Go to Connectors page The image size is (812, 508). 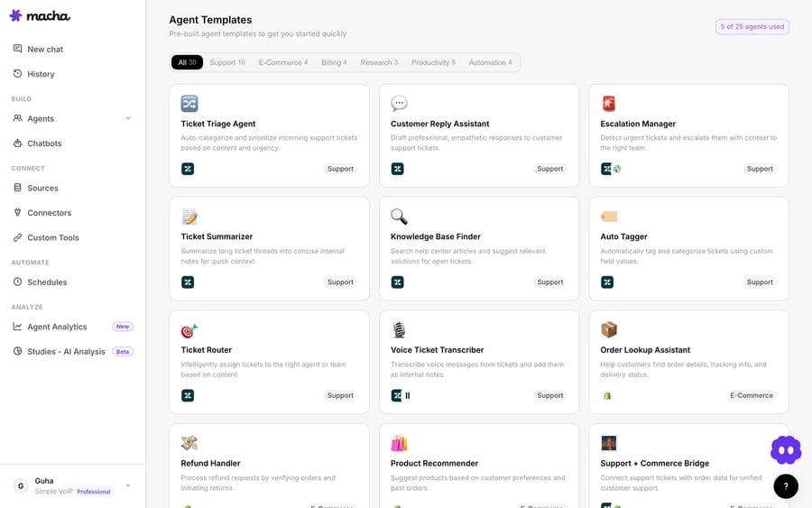pos(72,212)
